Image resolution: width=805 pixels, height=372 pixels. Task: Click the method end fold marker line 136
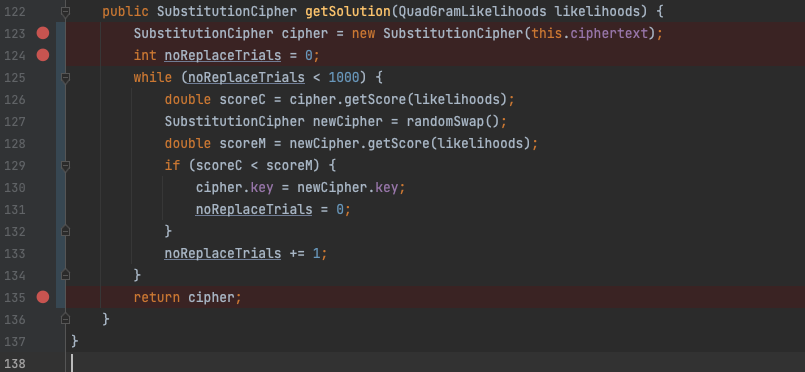[x=65, y=319]
